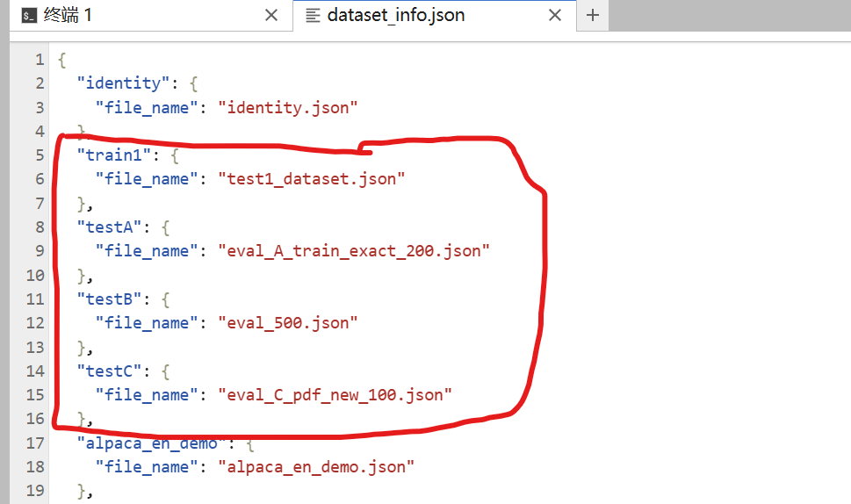This screenshot has width=851, height=504.
Task: Close the dataset_info.json tab
Action: coord(555,15)
